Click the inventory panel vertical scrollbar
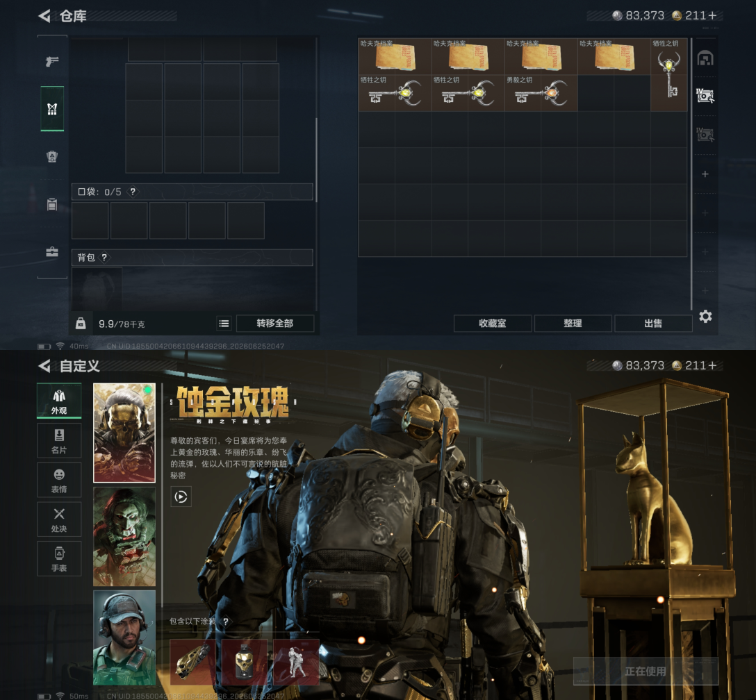This screenshot has height=700, width=756. [316, 160]
